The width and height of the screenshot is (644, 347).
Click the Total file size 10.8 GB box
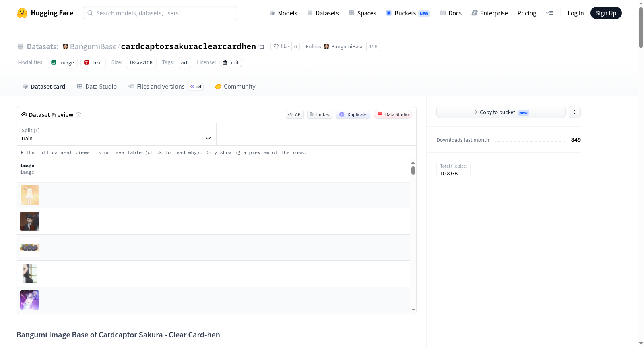pos(453,170)
